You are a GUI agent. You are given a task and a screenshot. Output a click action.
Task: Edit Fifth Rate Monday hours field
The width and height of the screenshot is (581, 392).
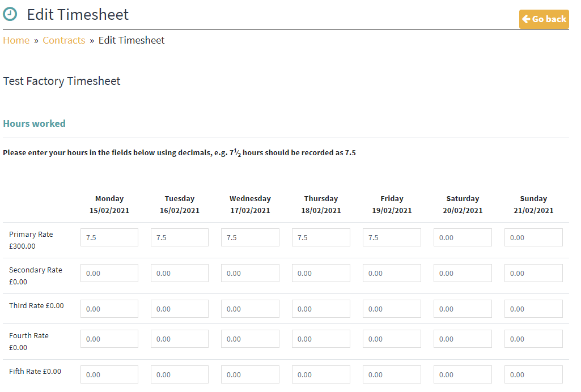109,374
